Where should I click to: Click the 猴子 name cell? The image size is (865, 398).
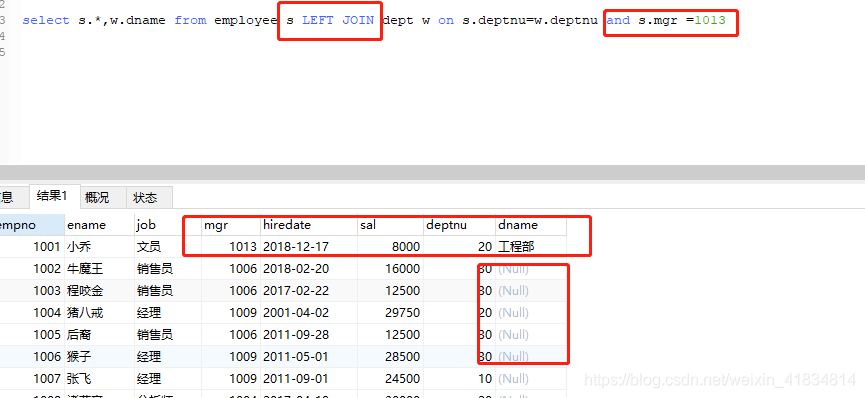click(x=100, y=357)
